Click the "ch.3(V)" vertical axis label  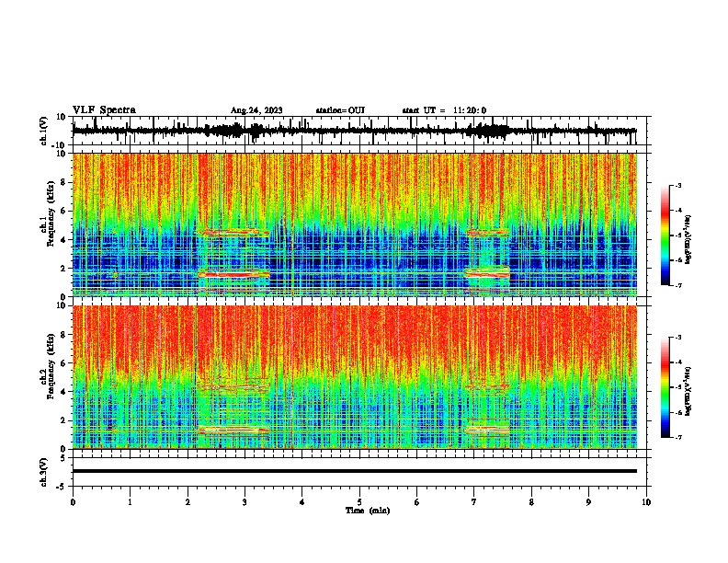click(43, 473)
